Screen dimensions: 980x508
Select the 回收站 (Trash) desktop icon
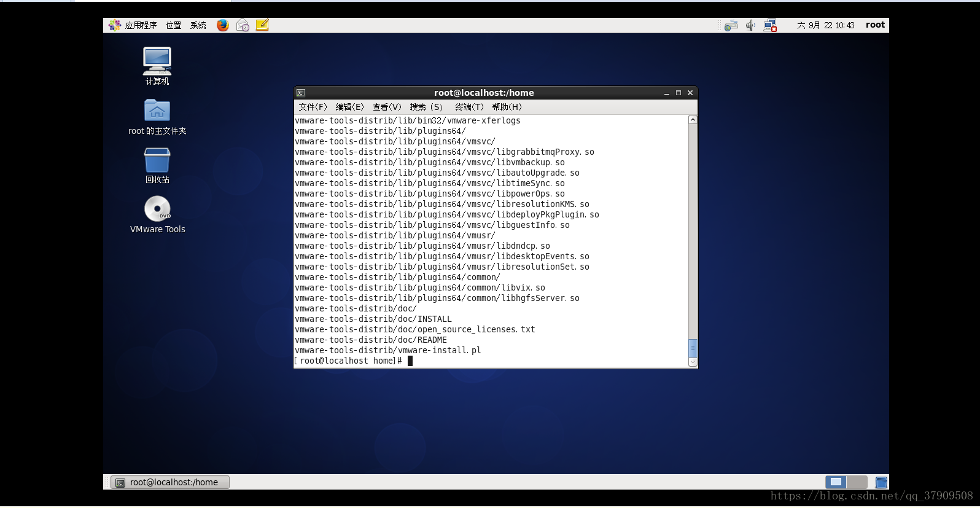[x=157, y=166]
